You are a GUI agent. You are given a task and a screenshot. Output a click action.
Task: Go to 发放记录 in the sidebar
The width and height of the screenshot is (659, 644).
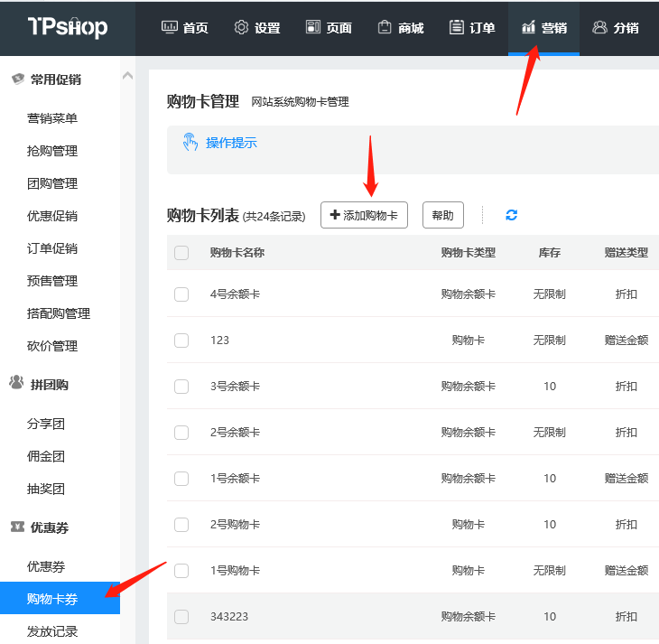[x=52, y=631]
